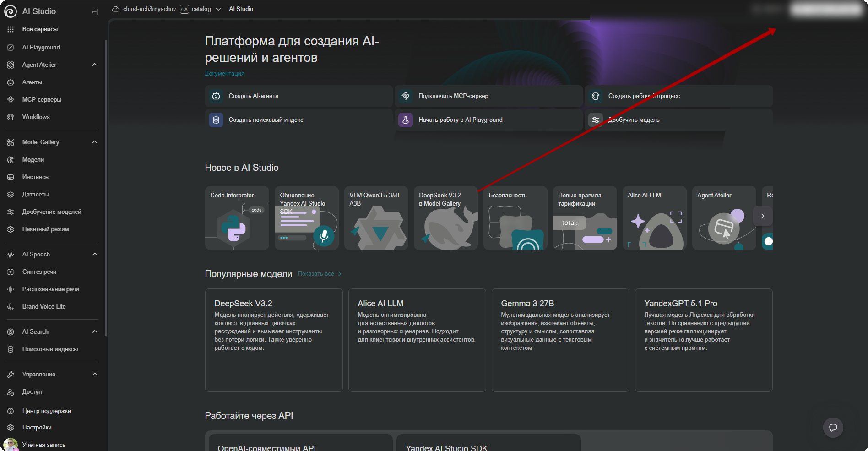Open Настройки gear icon
Viewport: 868px width, 451px height.
tap(11, 428)
